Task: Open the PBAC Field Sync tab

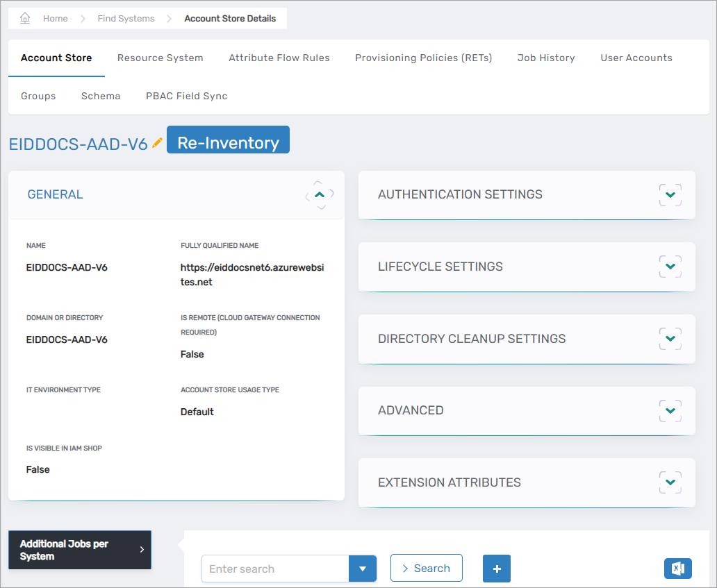Action: [x=186, y=96]
